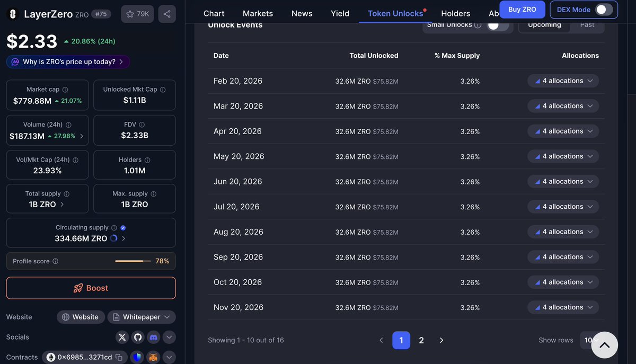636x364 pixels.
Task: Click the circulating supply progress ring
Action: [x=113, y=239]
